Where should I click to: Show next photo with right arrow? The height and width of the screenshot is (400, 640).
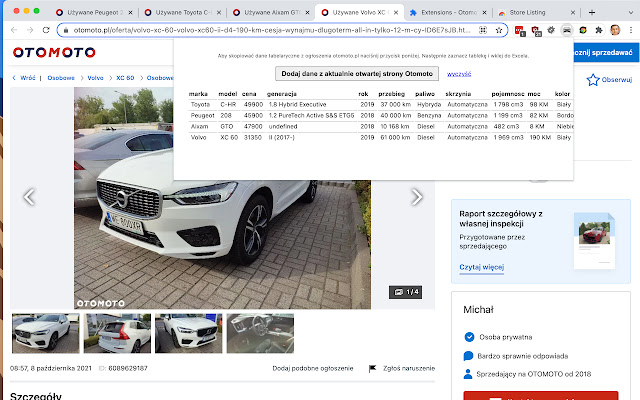[416, 197]
